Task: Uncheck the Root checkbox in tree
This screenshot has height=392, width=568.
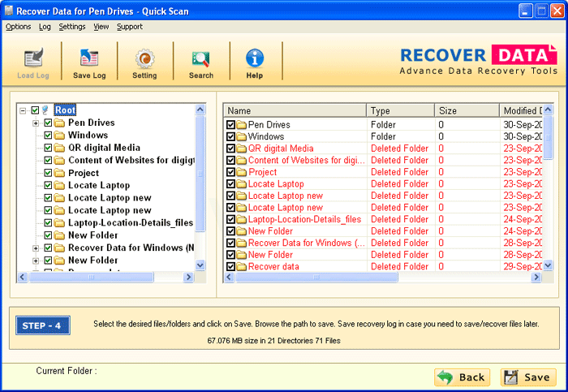Action: click(x=35, y=110)
